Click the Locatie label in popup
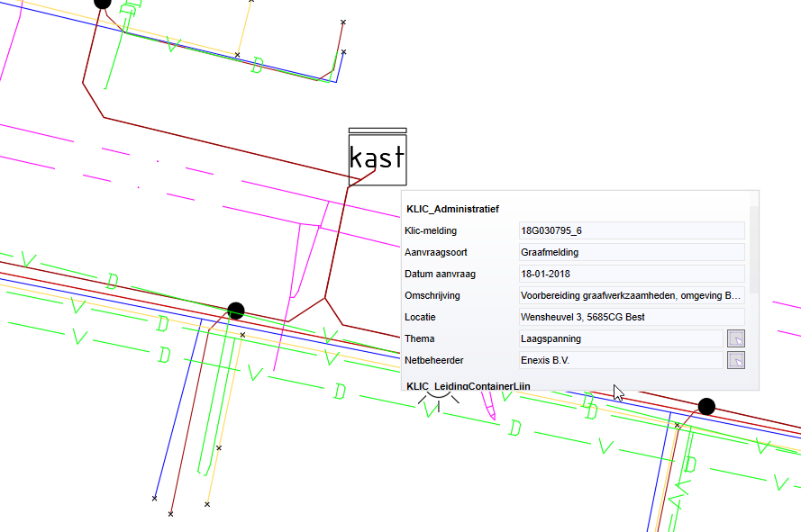The width and height of the screenshot is (801, 532). 421,317
